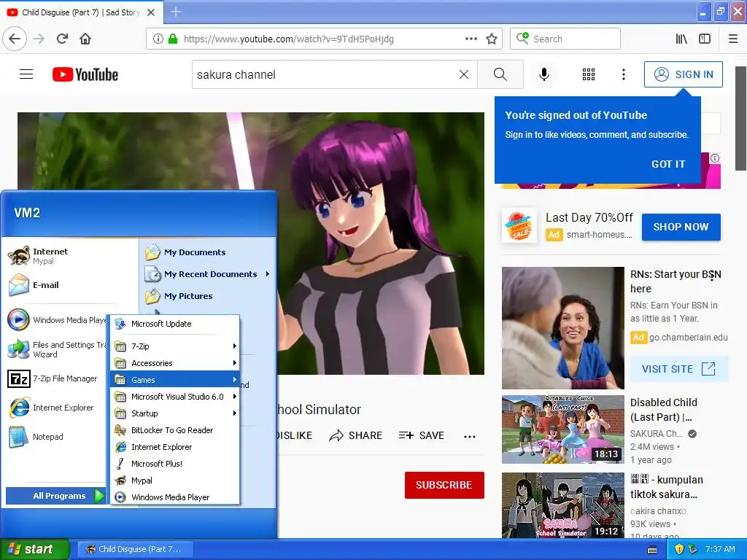Open Microsoft Update in All Programs
Screen dimensions: 747x560
175,324
